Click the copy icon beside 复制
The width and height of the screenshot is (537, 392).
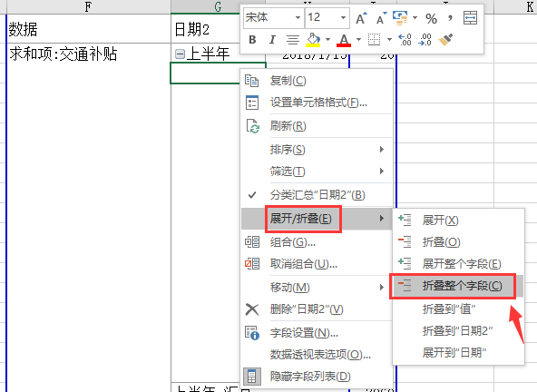[252, 81]
